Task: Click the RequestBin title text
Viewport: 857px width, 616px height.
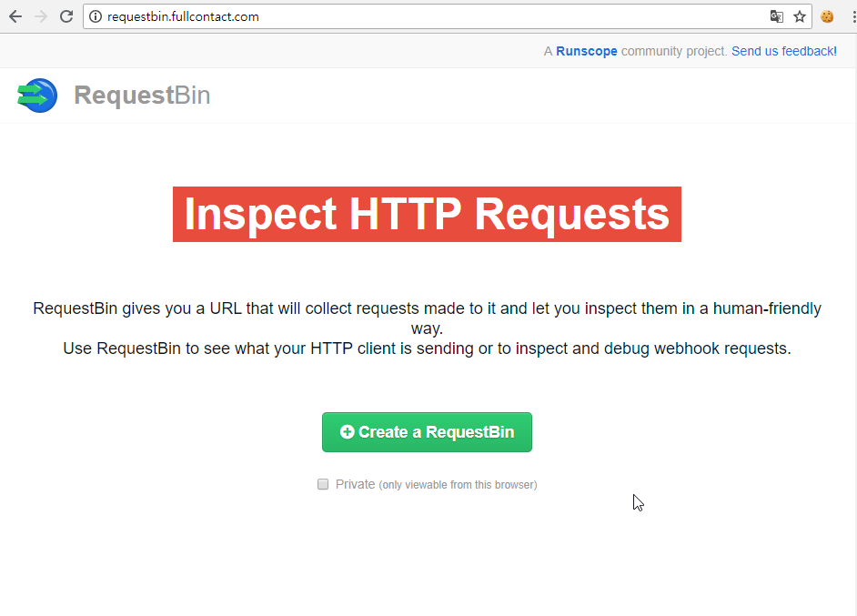Action: click(x=142, y=96)
